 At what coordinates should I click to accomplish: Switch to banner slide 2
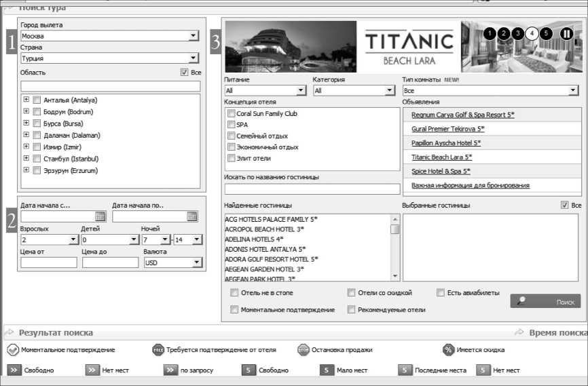point(503,33)
